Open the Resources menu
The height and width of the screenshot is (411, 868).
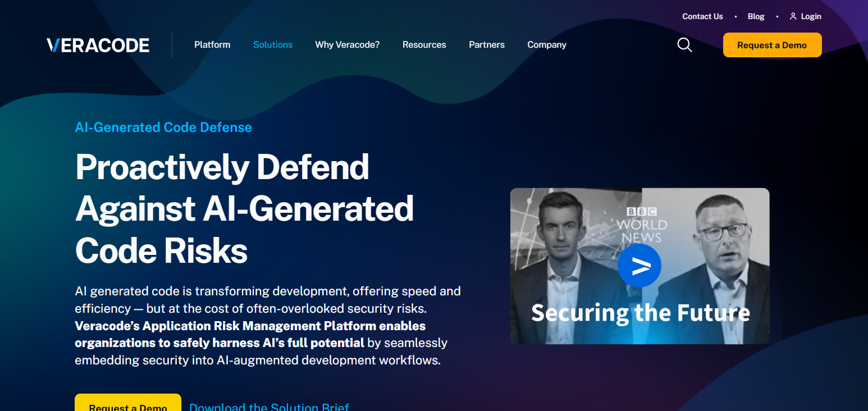pyautogui.click(x=424, y=45)
